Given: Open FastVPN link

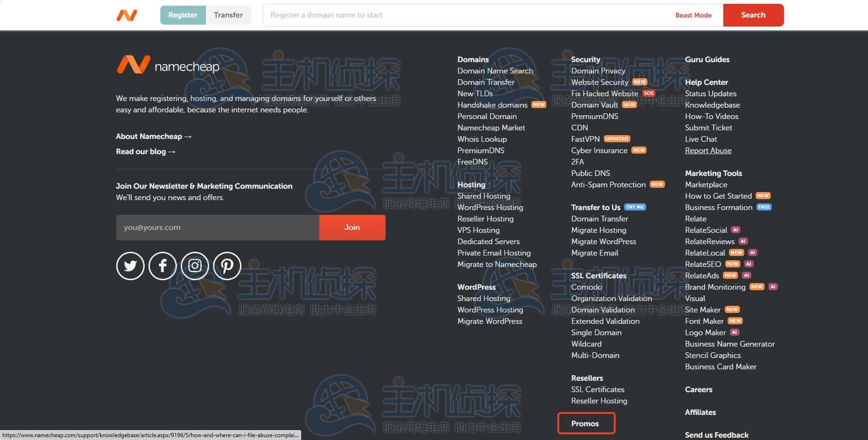Looking at the screenshot, I should click(x=585, y=139).
